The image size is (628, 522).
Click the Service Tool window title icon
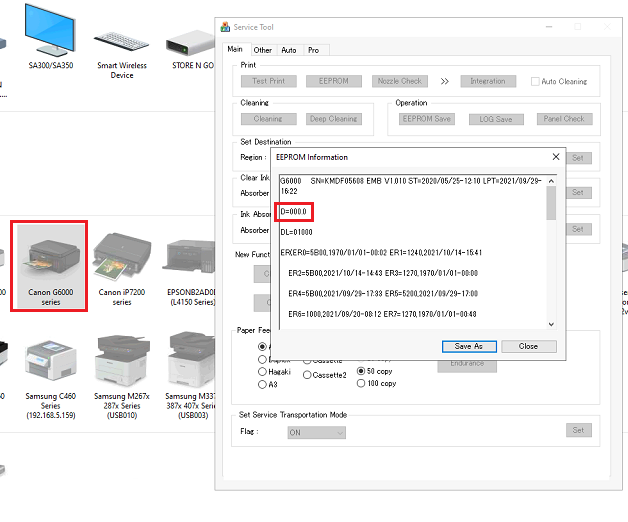pyautogui.click(x=225, y=27)
